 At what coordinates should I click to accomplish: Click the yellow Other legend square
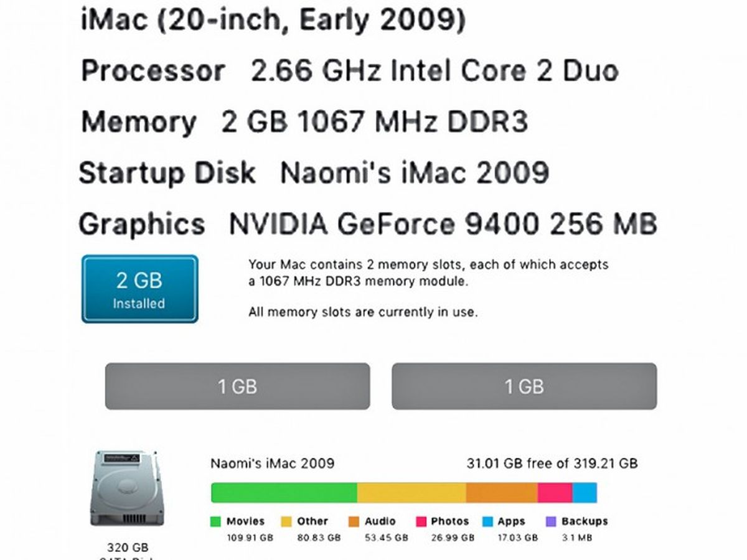coord(287,521)
